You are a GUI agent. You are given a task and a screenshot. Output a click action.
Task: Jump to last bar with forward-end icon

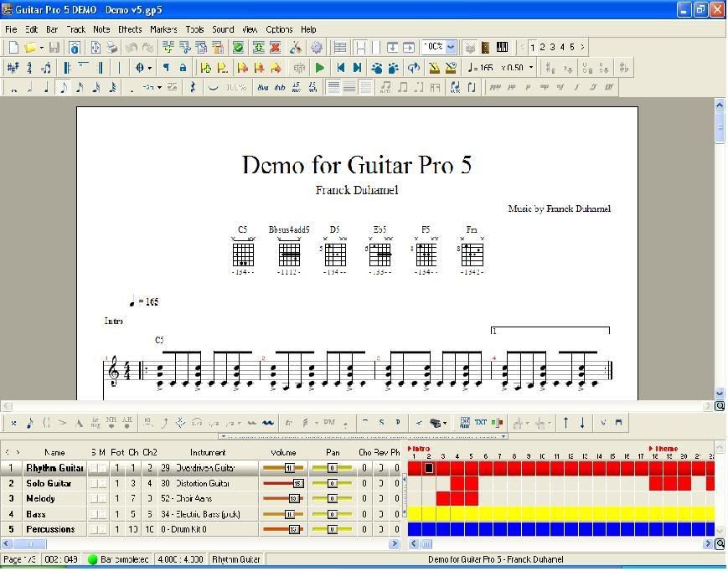point(357,68)
